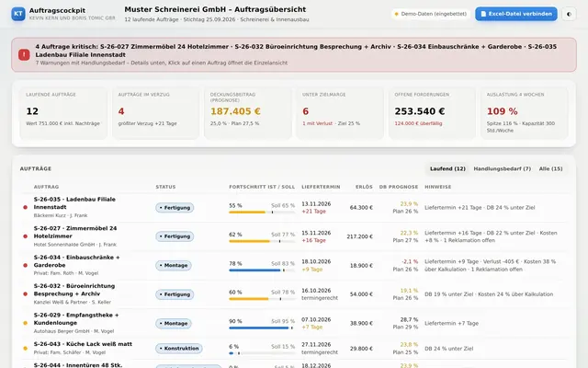The height and width of the screenshot is (368, 588).
Task: Click the Auslastung value 109 %
Action: pos(503,111)
